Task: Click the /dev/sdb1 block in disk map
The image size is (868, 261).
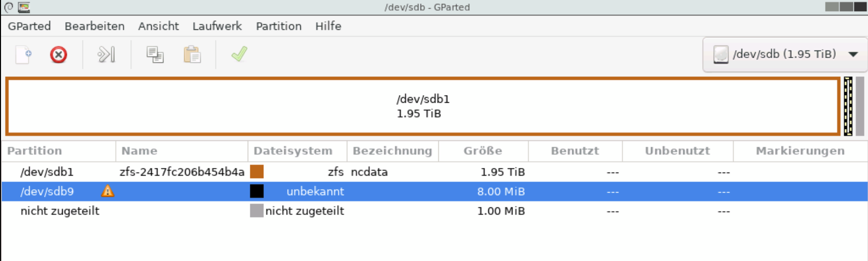Action: 423,106
